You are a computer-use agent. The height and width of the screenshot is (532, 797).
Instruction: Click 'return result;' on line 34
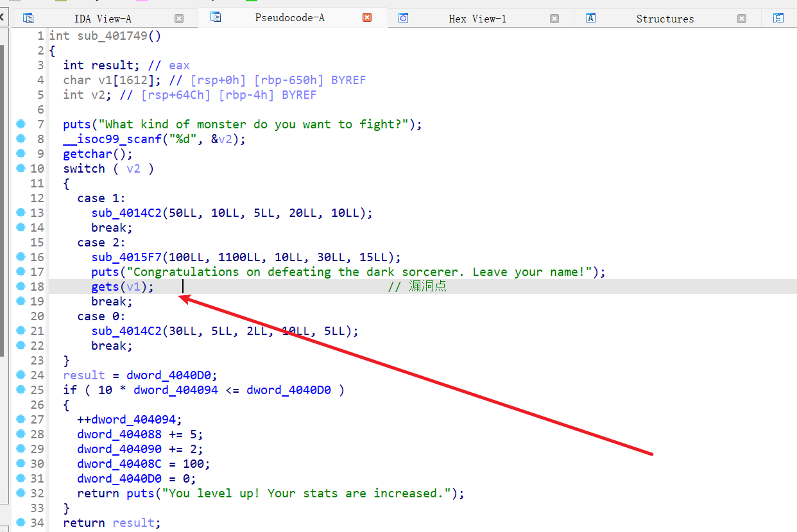(112, 522)
